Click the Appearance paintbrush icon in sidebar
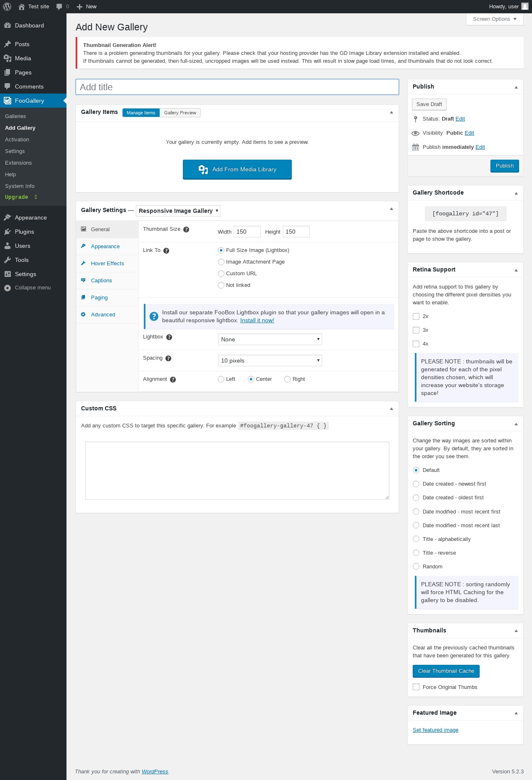 7,217
